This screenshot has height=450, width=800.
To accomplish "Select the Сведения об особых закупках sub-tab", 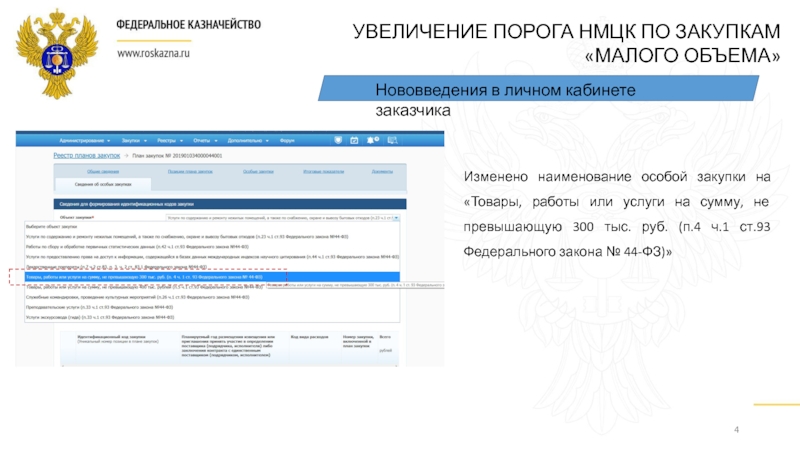I will (103, 184).
